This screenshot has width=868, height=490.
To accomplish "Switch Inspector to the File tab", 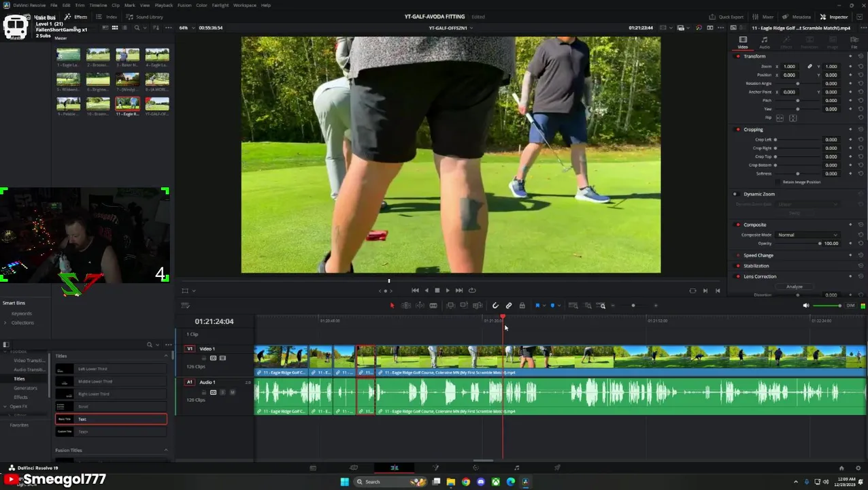I will [854, 42].
